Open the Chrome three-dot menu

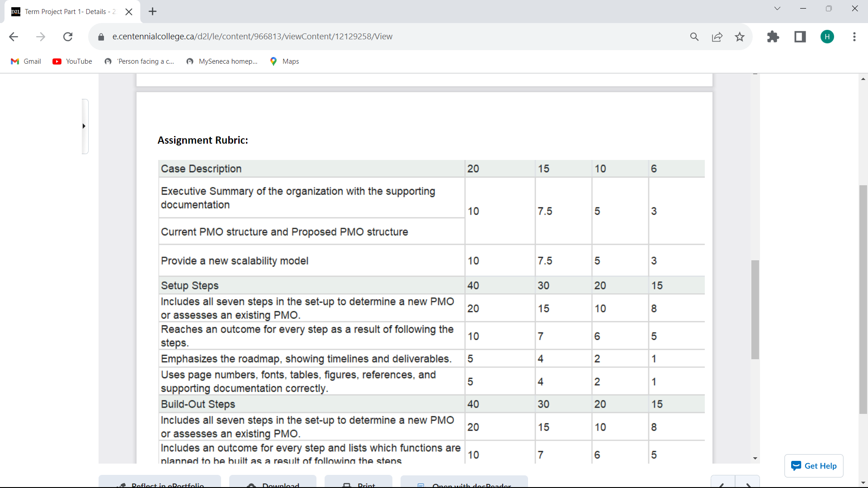click(854, 37)
